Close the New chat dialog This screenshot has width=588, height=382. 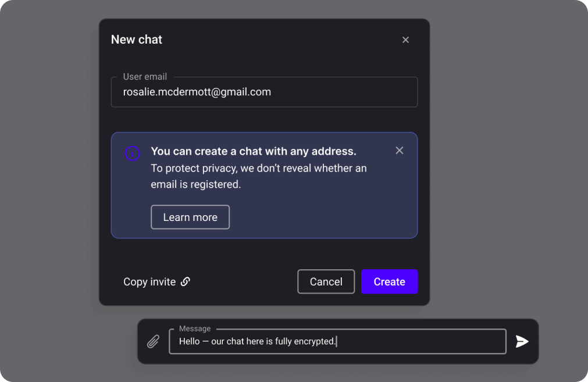click(x=405, y=40)
